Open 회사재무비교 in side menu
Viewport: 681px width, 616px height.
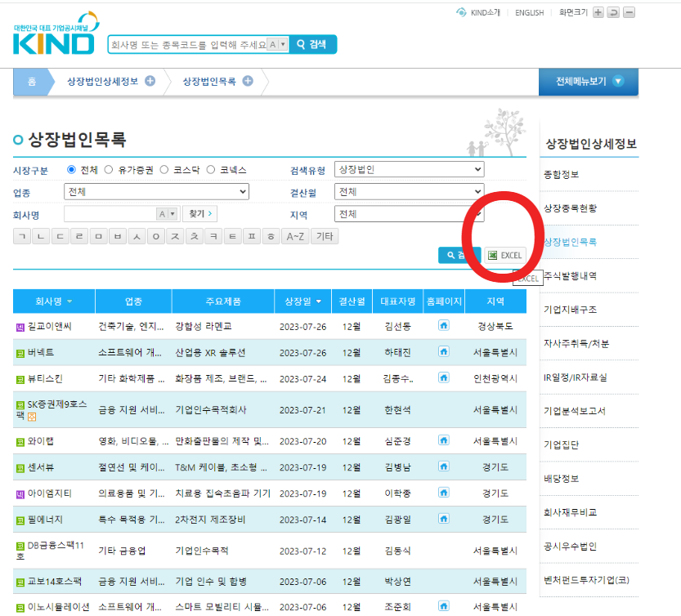click(571, 512)
